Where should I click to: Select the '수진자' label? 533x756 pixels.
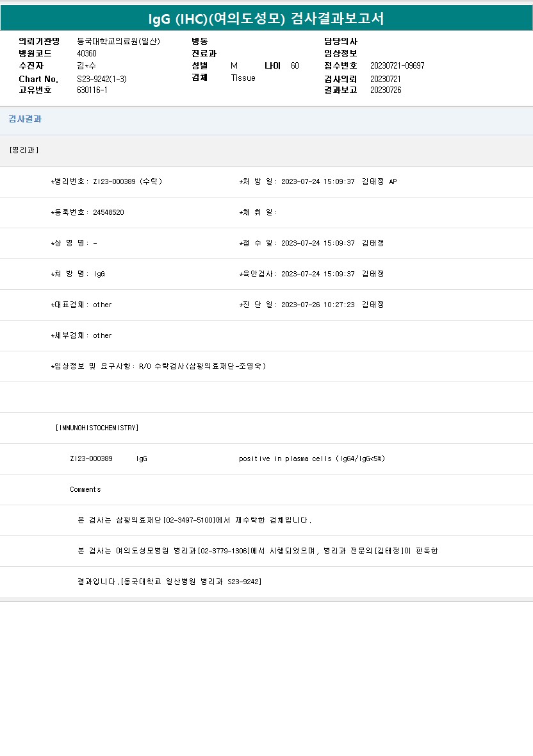pos(31,65)
